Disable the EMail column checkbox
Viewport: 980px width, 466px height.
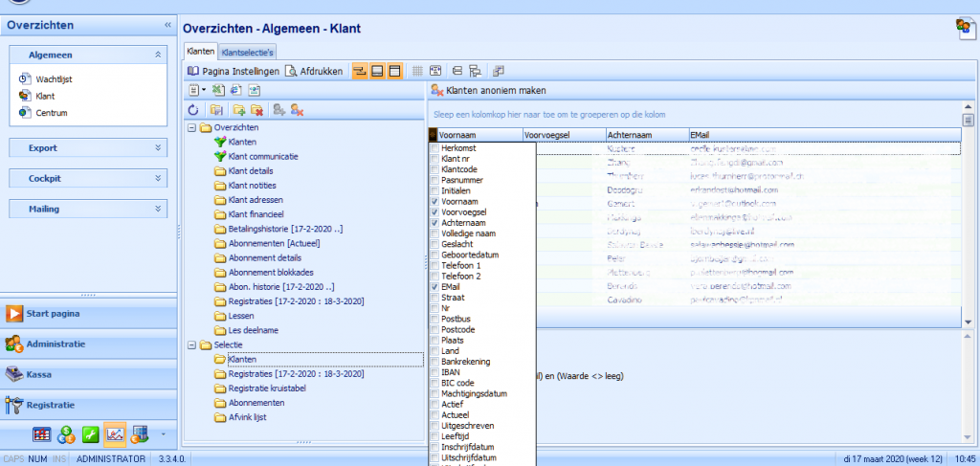[434, 286]
